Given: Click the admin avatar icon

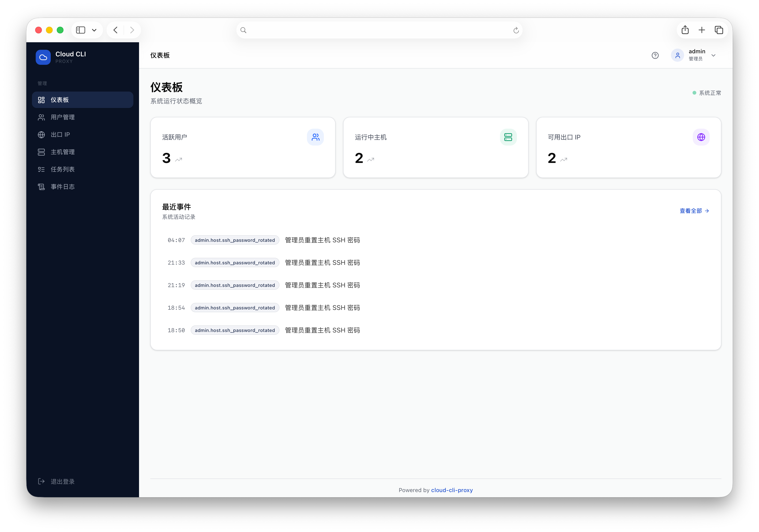Looking at the screenshot, I should (678, 55).
